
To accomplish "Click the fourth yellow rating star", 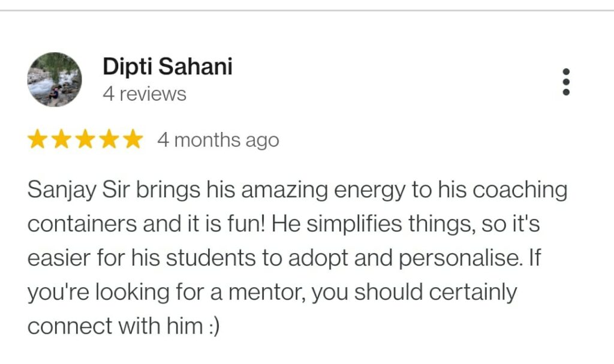I will [x=109, y=140].
